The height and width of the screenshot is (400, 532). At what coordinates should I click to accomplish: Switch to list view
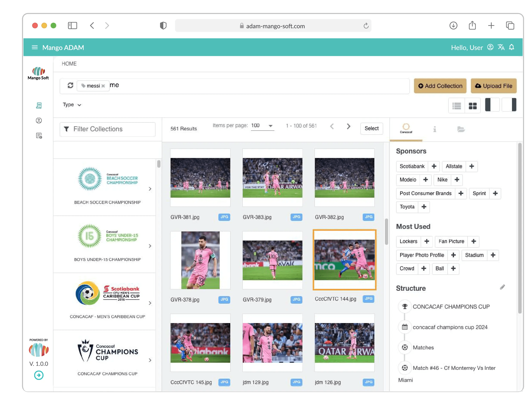(x=456, y=106)
